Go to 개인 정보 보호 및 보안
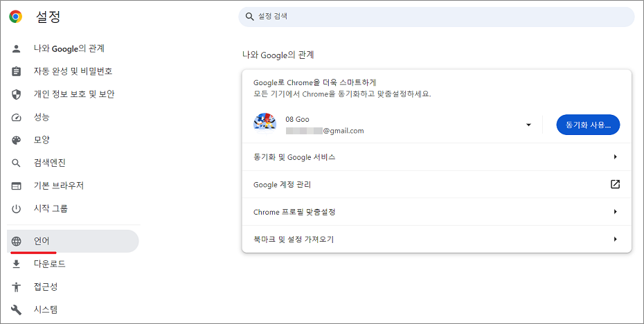 [73, 94]
